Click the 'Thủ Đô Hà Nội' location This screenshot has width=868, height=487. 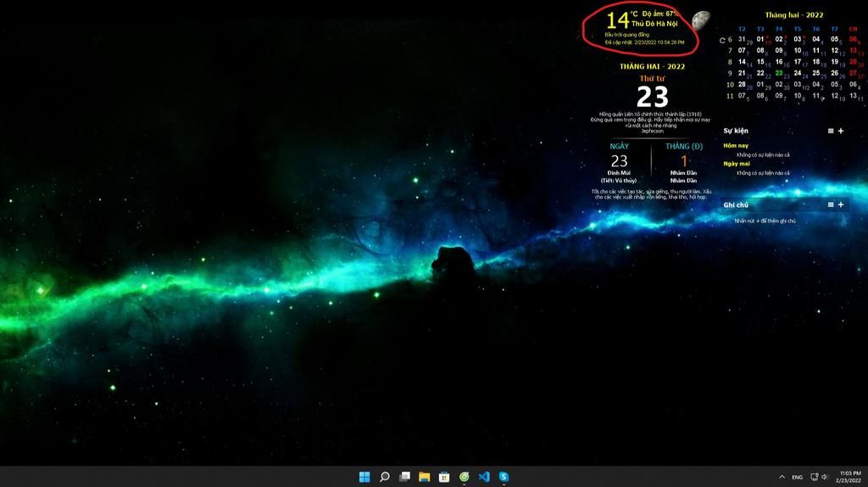654,24
